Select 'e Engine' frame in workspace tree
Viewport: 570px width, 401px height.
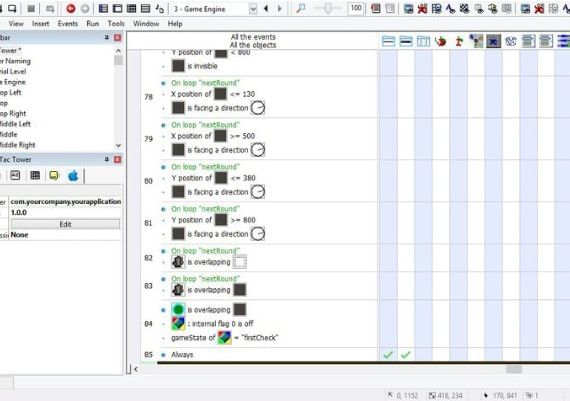13,82
